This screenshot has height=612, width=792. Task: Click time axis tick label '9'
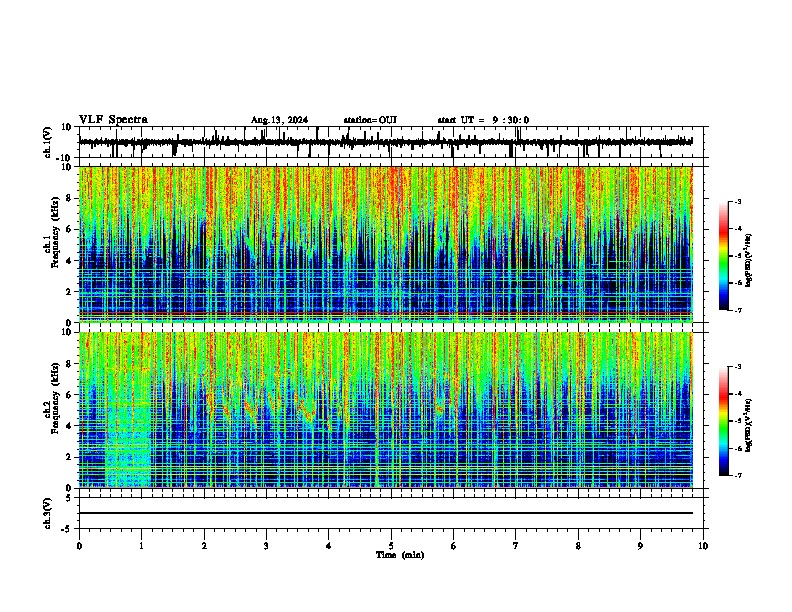click(x=640, y=546)
